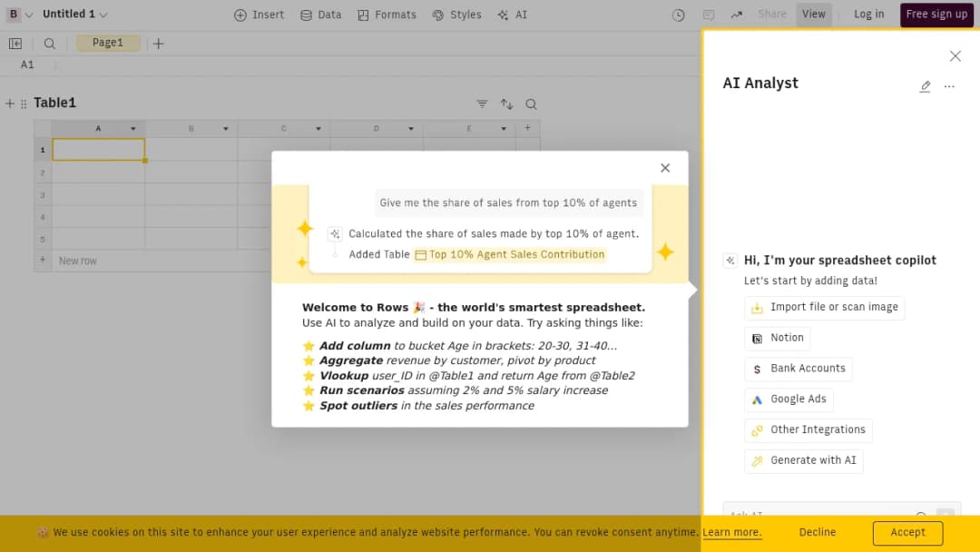Open column B dropdown arrow

[x=226, y=129]
